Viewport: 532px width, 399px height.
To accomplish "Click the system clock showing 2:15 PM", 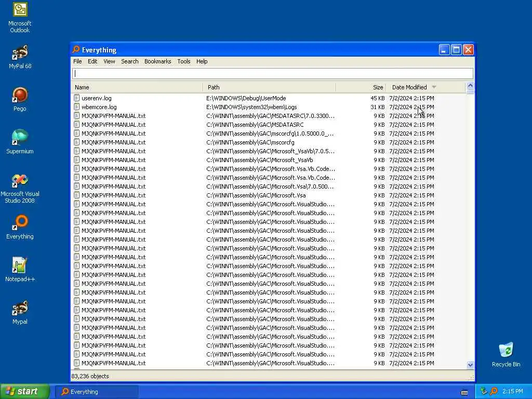I will coord(513,392).
